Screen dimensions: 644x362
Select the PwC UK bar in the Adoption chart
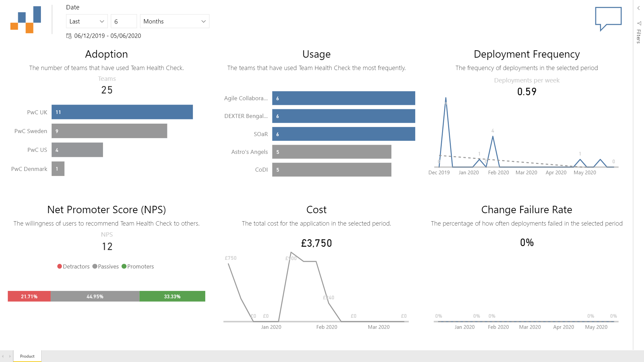click(x=122, y=112)
